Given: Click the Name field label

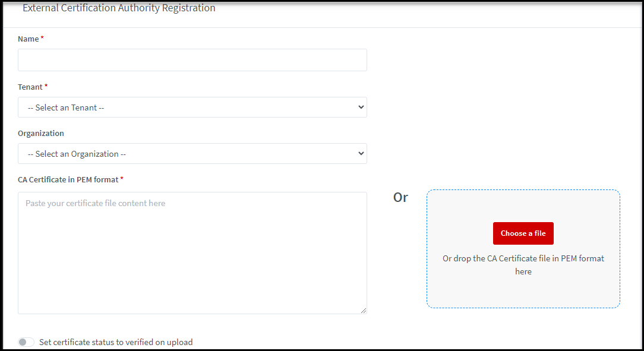Looking at the screenshot, I should tap(28, 39).
